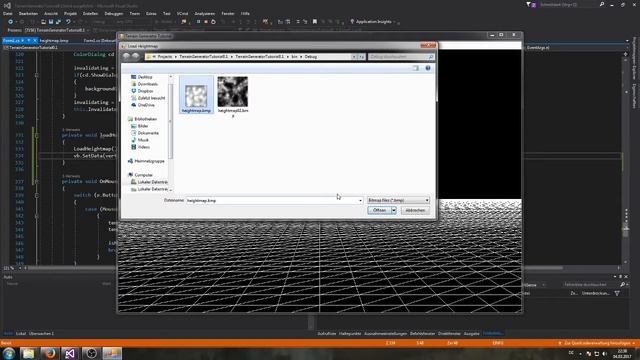
Task: Open the Direktfenster tab at the bottom
Action: coord(449,333)
